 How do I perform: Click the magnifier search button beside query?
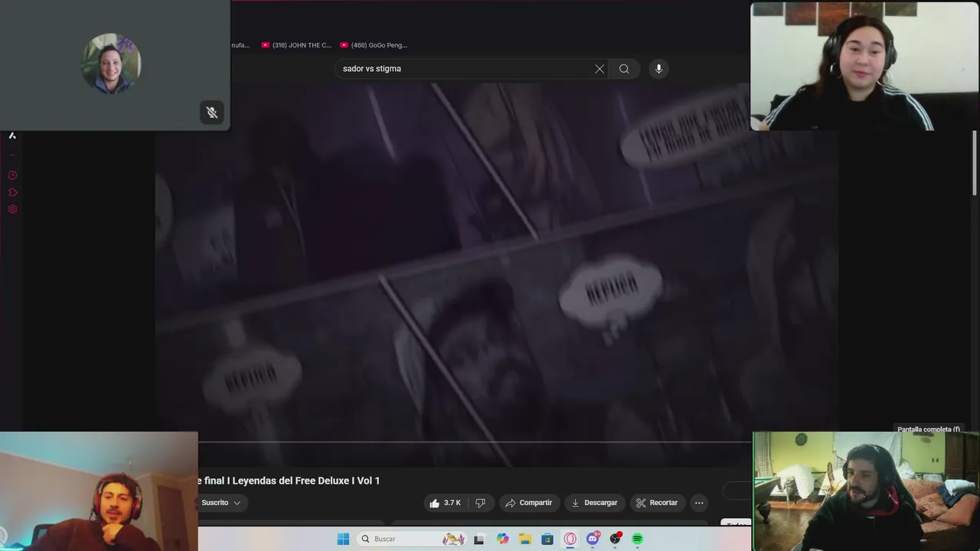point(624,69)
